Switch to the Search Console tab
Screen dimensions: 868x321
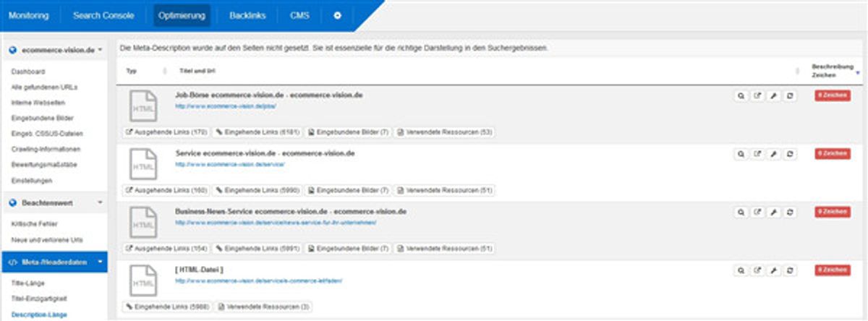(103, 15)
